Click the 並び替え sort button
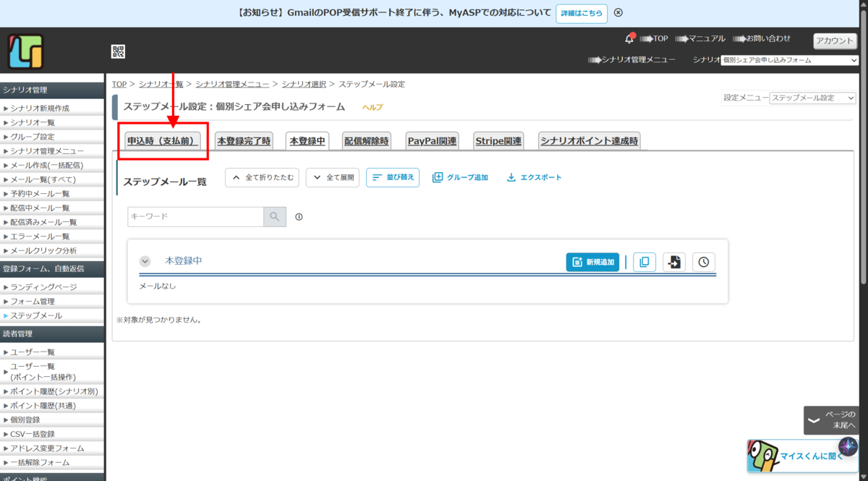 tap(393, 177)
